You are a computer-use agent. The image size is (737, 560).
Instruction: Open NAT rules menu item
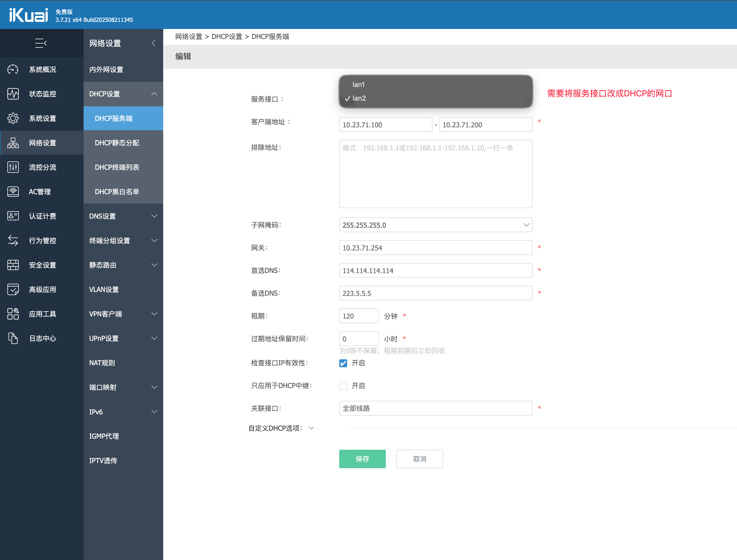point(102,363)
